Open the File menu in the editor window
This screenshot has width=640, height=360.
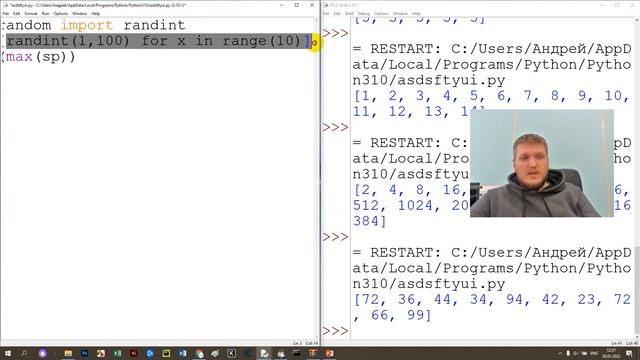6,13
